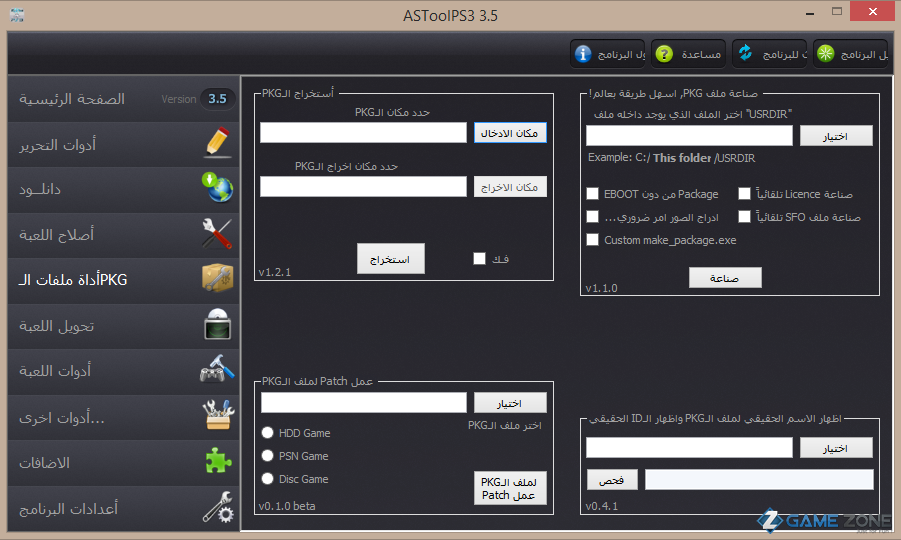The image size is (901, 540).
Task: Open the globe download section
Action: tap(216, 189)
